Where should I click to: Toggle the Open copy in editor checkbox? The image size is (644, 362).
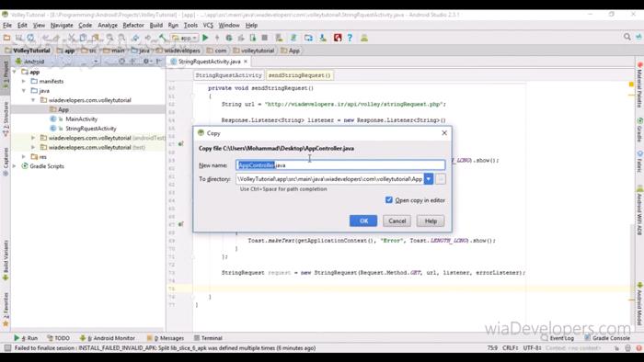pyautogui.click(x=389, y=200)
